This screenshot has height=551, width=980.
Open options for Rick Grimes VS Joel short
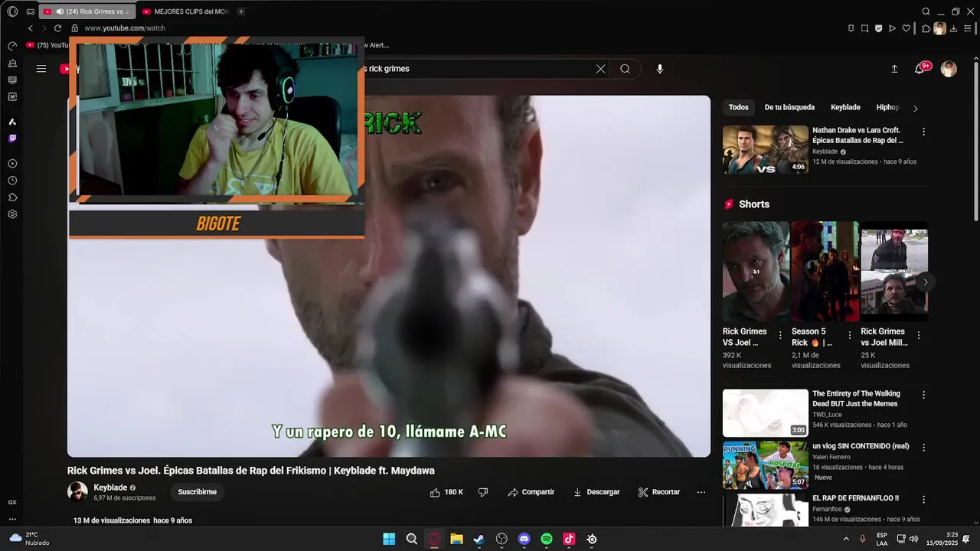780,335
